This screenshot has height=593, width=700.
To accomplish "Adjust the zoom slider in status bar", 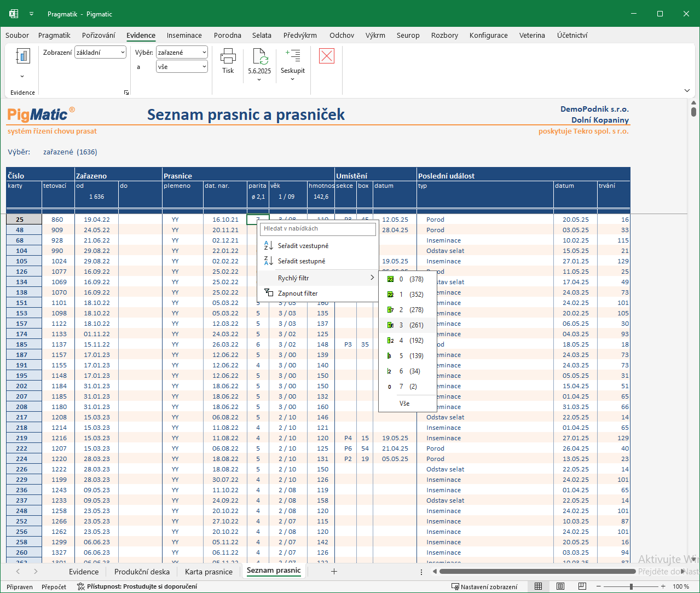I will (x=631, y=586).
